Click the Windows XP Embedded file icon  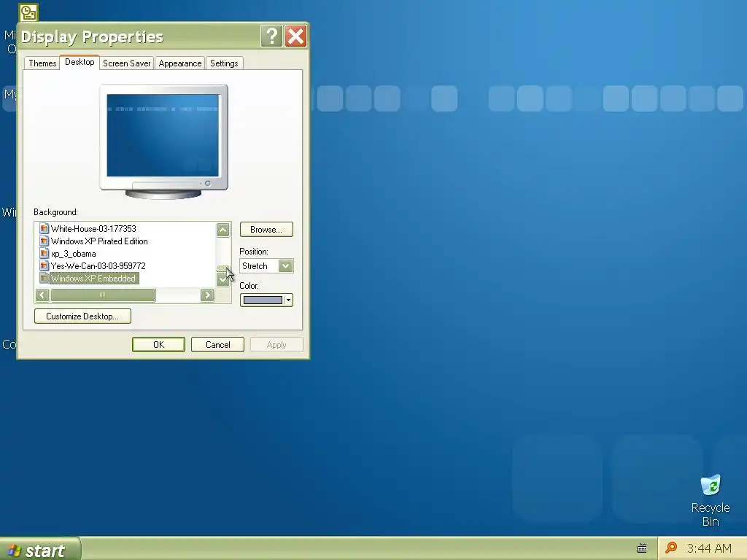click(44, 278)
